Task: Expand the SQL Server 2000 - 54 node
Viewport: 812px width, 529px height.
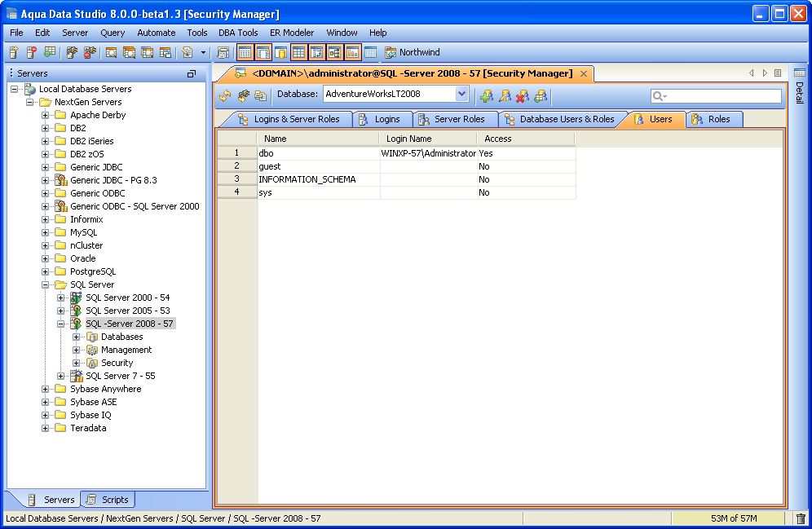Action: click(x=60, y=298)
